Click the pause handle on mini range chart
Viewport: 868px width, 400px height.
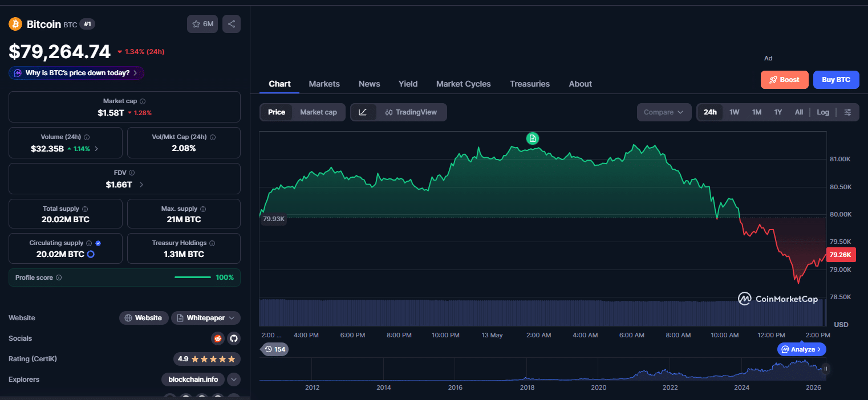(x=825, y=369)
